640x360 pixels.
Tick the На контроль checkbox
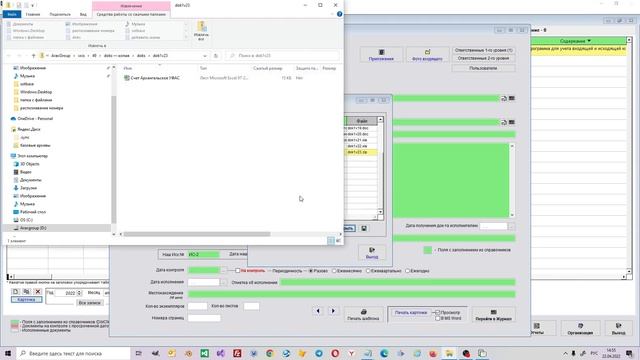238,271
